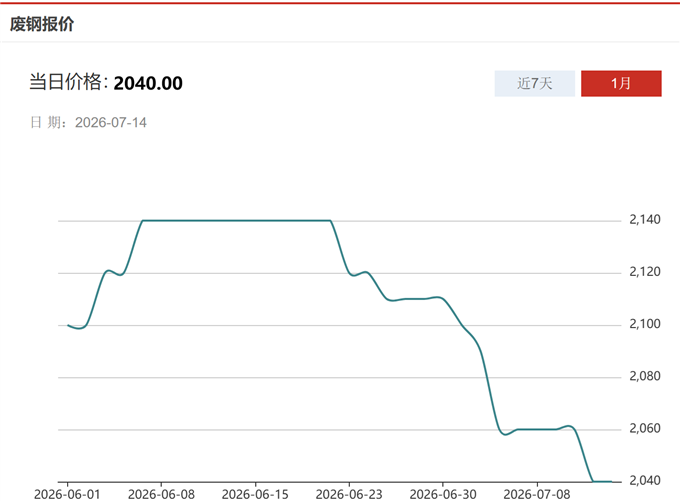Viewport: 680px width, 501px height.
Task: Click the 2026-06-01 x-axis date label
Action: (x=67, y=494)
